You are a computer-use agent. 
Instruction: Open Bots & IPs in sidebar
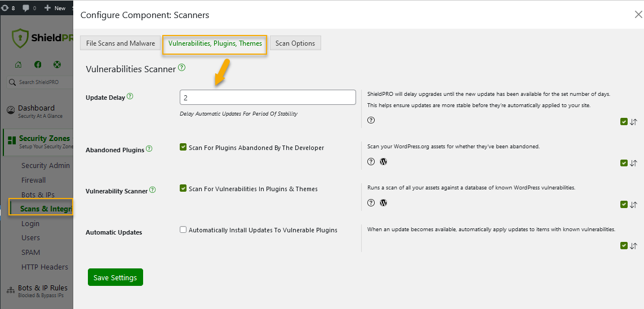[x=38, y=195]
